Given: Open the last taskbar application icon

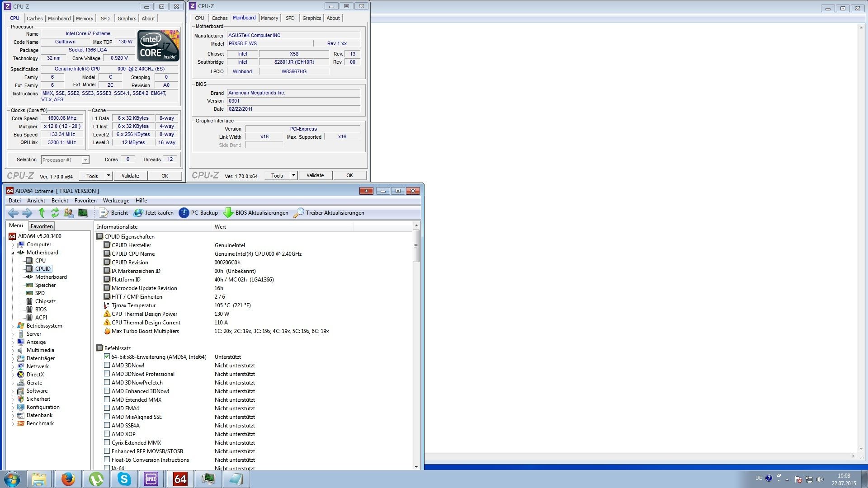Looking at the screenshot, I should click(236, 479).
